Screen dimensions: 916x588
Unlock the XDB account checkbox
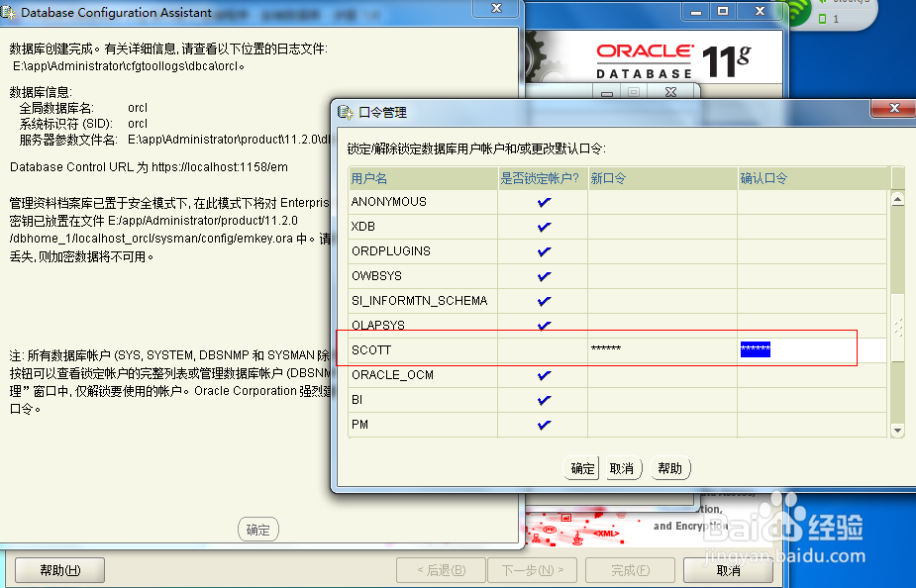(542, 226)
